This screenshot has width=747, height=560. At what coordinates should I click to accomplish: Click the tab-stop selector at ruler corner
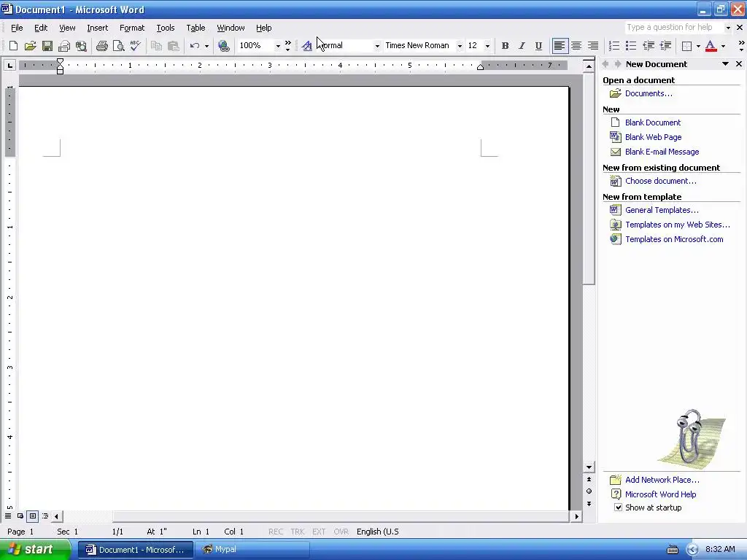coord(9,65)
